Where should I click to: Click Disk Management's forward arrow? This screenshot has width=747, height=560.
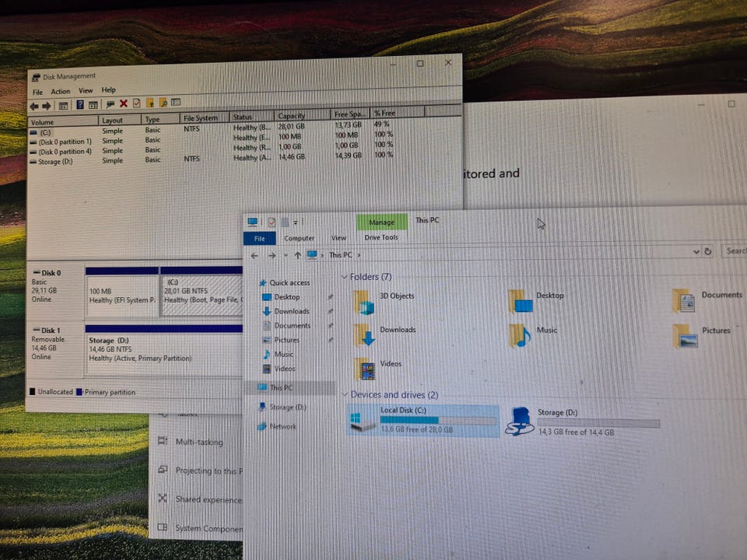click(x=47, y=107)
